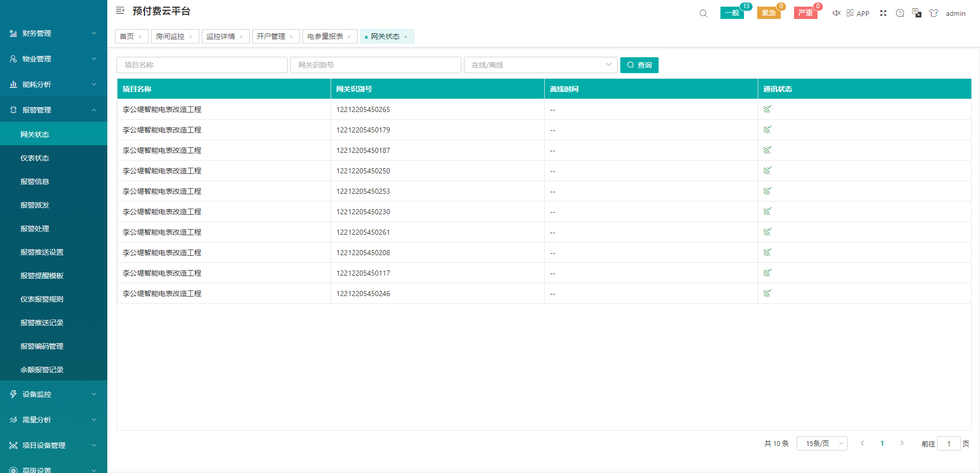Focus the 前往 page number field
The width and height of the screenshot is (980, 473).
(x=949, y=443)
